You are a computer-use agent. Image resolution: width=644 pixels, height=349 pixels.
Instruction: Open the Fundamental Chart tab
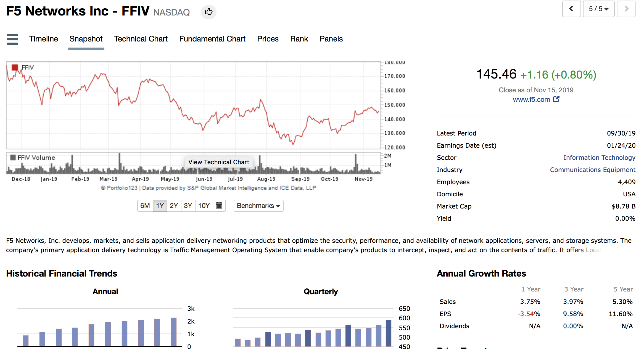click(212, 39)
